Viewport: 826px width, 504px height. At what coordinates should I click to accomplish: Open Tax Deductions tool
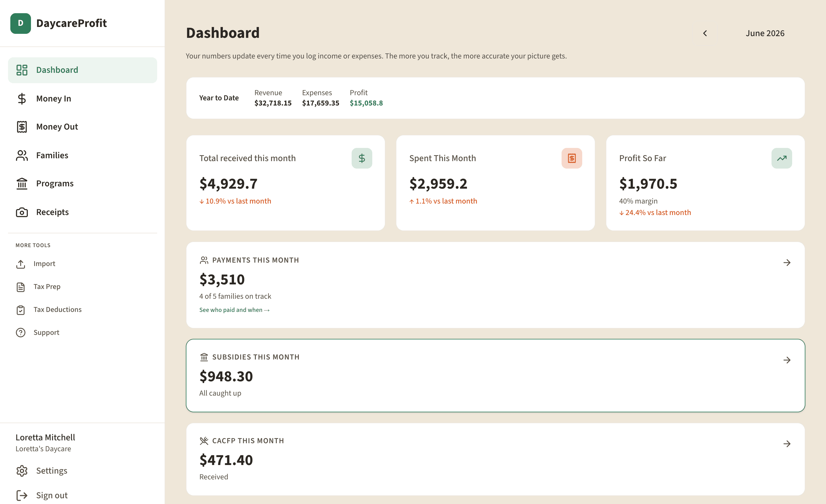click(x=83, y=310)
